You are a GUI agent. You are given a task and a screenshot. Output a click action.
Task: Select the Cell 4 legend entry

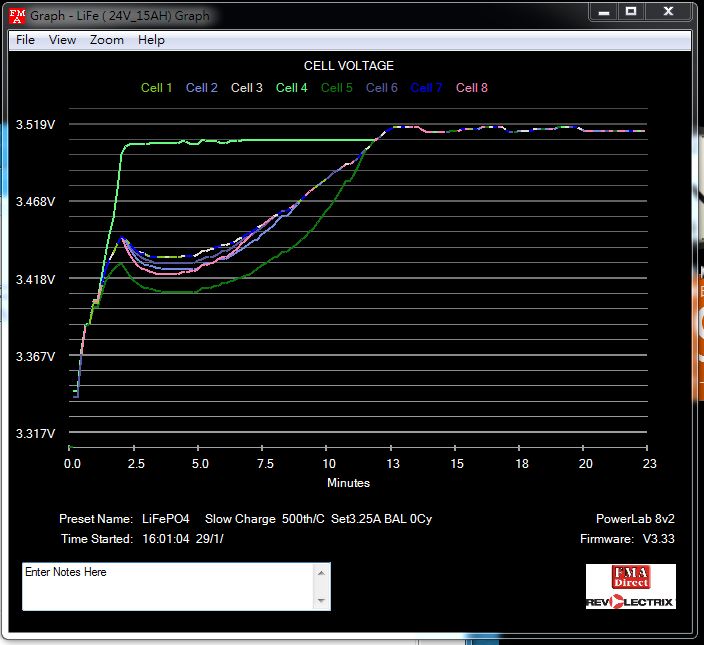pos(291,88)
